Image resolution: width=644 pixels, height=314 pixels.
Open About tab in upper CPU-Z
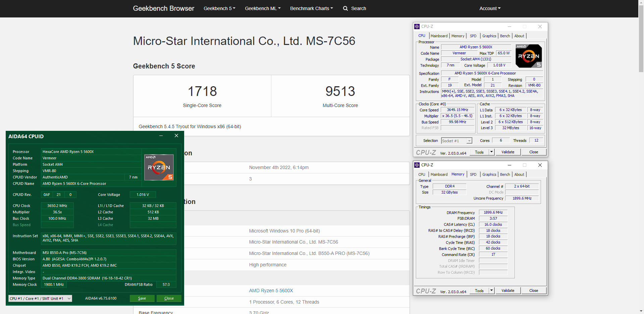(519, 36)
